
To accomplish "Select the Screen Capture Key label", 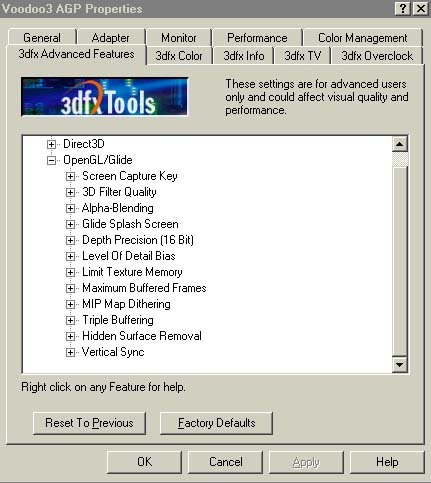I will [x=130, y=176].
